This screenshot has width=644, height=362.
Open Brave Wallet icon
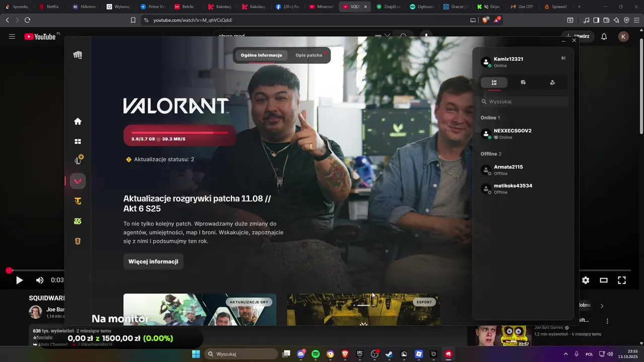pos(606,20)
